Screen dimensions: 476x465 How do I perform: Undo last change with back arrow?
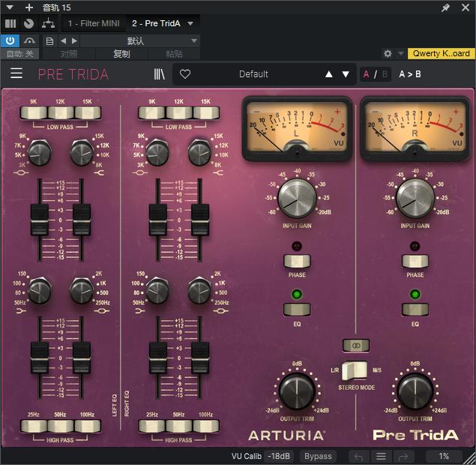click(358, 457)
